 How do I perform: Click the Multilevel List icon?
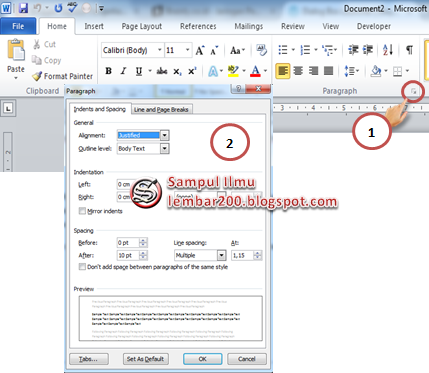(328, 50)
